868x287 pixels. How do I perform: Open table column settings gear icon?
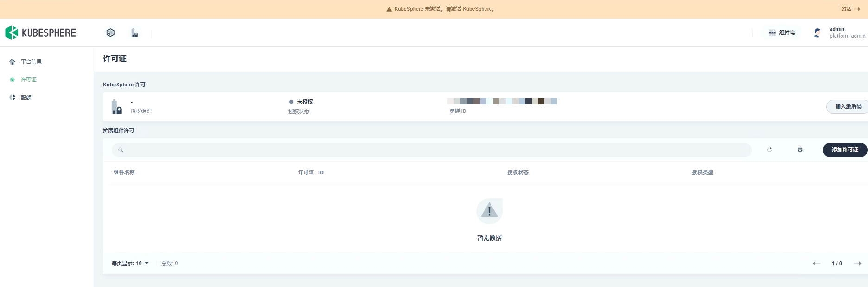point(800,150)
